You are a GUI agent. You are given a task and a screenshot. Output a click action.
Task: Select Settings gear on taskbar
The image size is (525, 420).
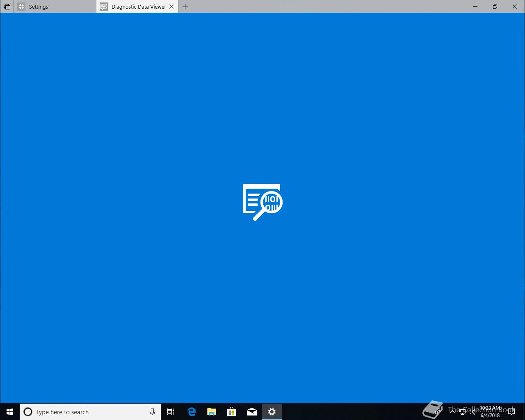tap(272, 412)
